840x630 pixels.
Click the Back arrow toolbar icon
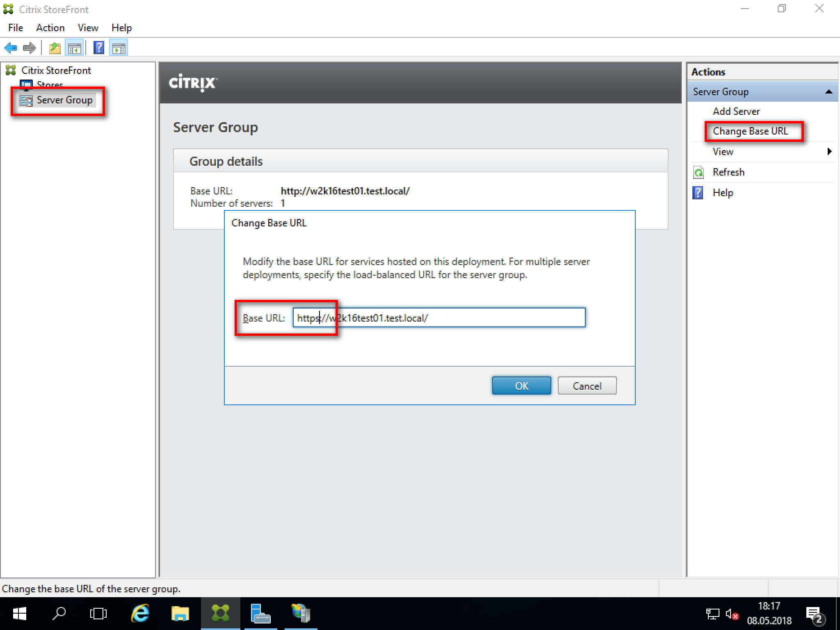(x=11, y=48)
